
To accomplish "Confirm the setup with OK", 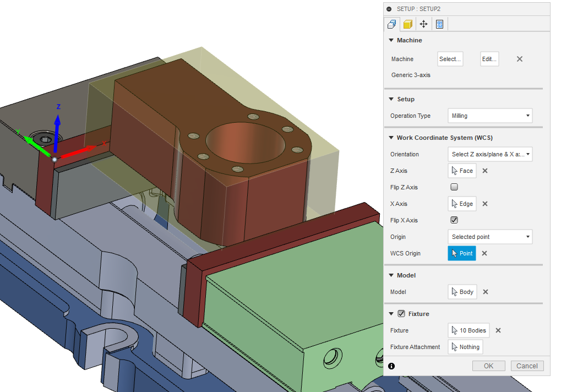I will 488,366.
